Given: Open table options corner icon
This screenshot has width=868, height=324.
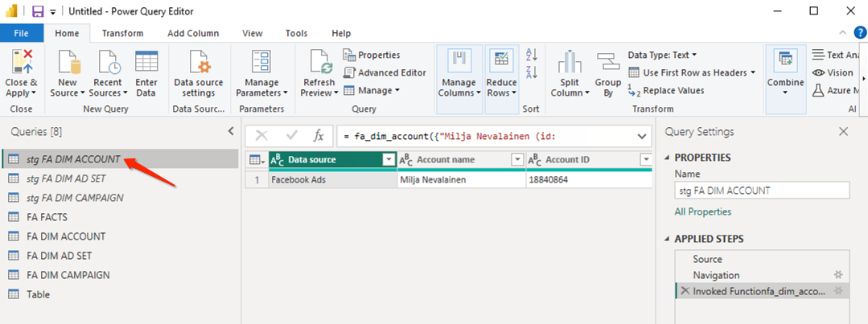Looking at the screenshot, I should [x=257, y=160].
